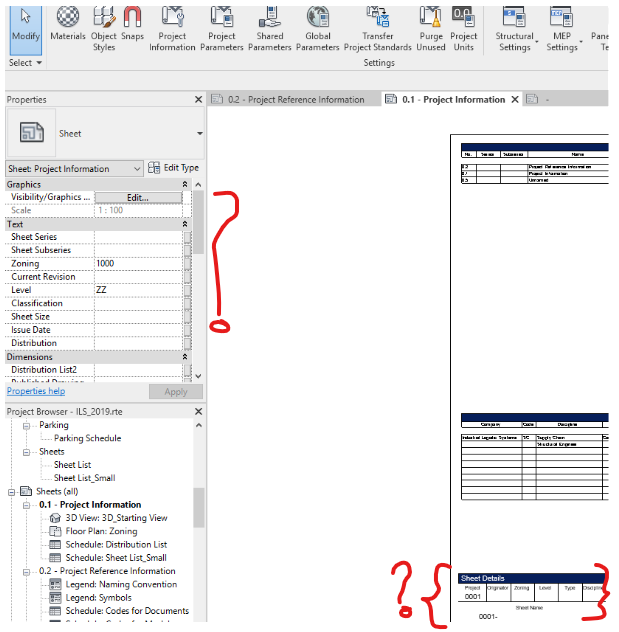619x632 pixels.
Task: Collapse the Text properties group
Action: (185, 224)
